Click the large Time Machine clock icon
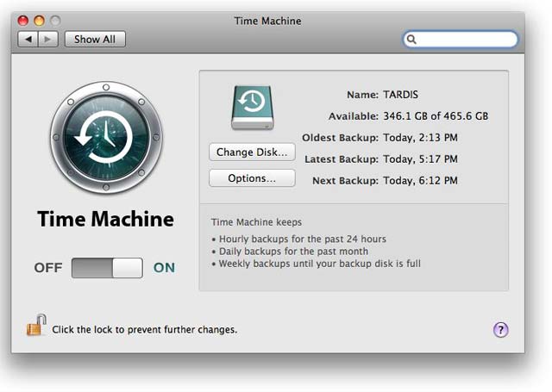The width and height of the screenshot is (552, 392). coord(106,137)
